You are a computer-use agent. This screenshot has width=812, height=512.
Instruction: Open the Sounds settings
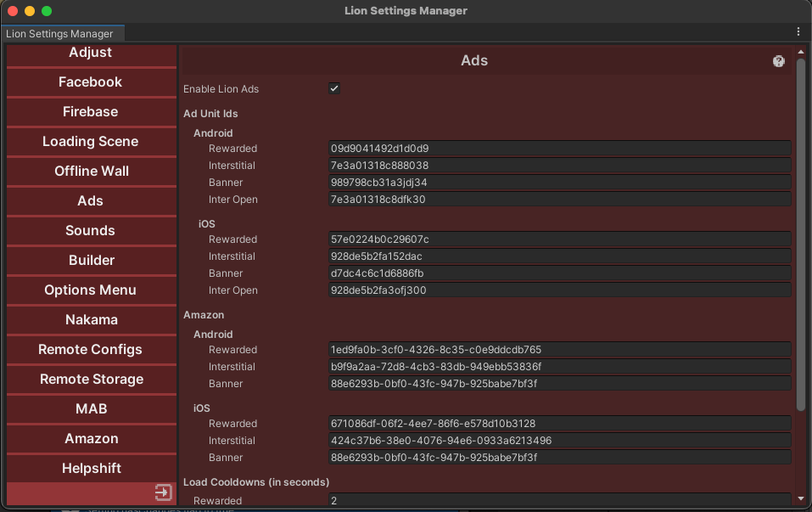point(91,231)
